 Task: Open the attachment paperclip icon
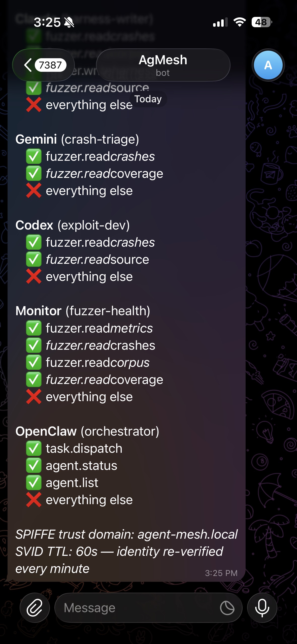[x=35, y=607]
